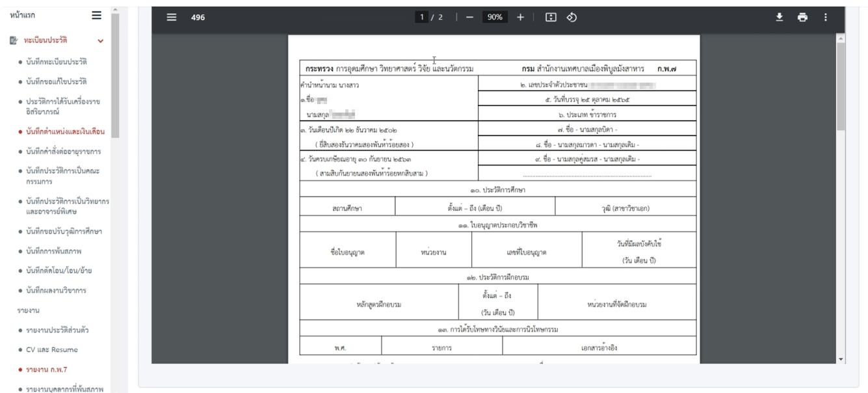
Task: Print the PDF document
Action: pyautogui.click(x=802, y=18)
